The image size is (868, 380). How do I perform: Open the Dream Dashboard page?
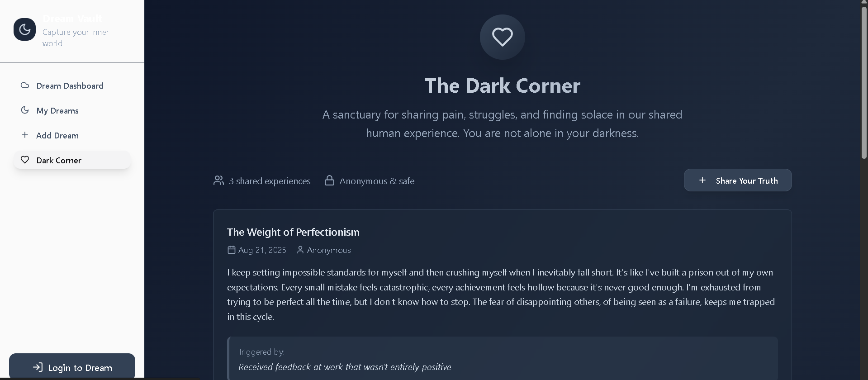point(70,86)
